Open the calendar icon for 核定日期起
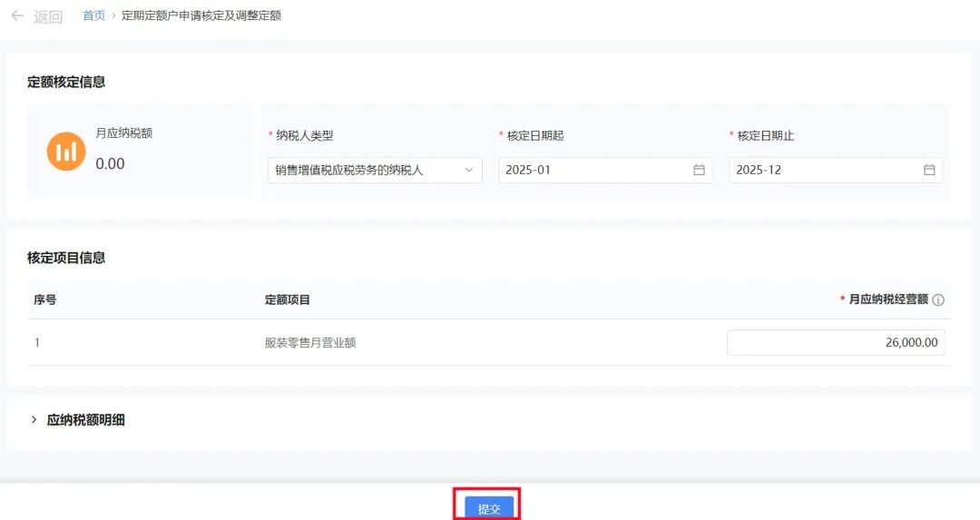980x520 pixels. [699, 170]
